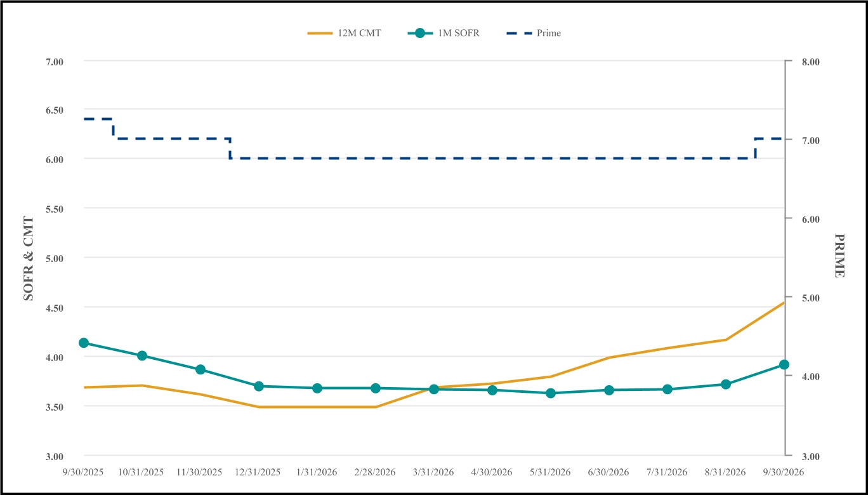The image size is (868, 495).
Task: Select the 1M SOFR point for 12/31/2025
Action: [259, 386]
